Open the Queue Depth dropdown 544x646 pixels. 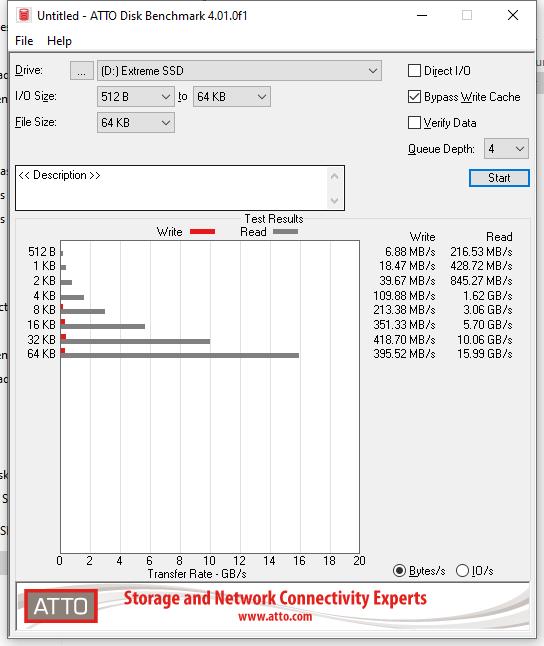506,148
